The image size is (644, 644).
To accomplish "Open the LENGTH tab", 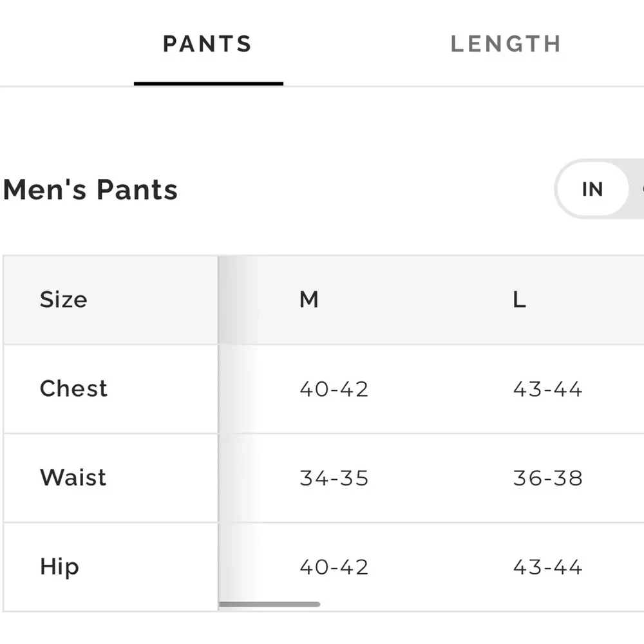I will [x=506, y=44].
